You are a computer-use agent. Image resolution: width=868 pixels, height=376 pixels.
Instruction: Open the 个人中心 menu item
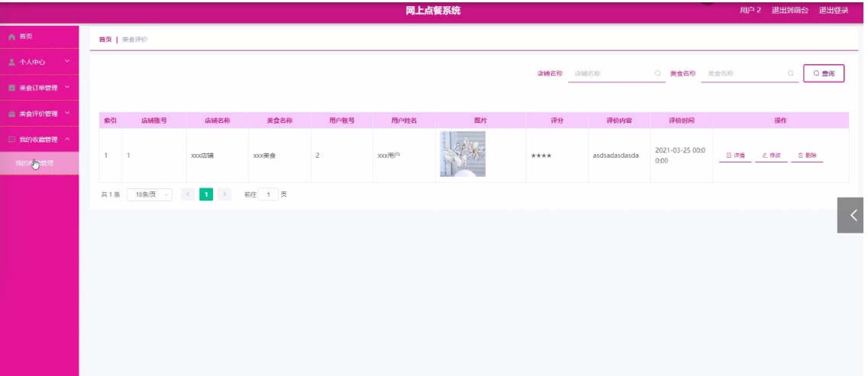pos(39,62)
